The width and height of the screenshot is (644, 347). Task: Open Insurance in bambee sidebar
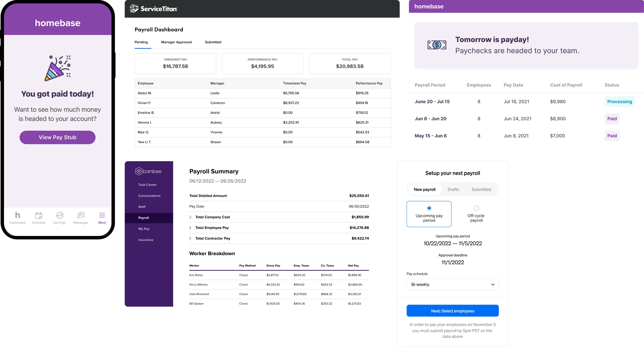click(146, 240)
